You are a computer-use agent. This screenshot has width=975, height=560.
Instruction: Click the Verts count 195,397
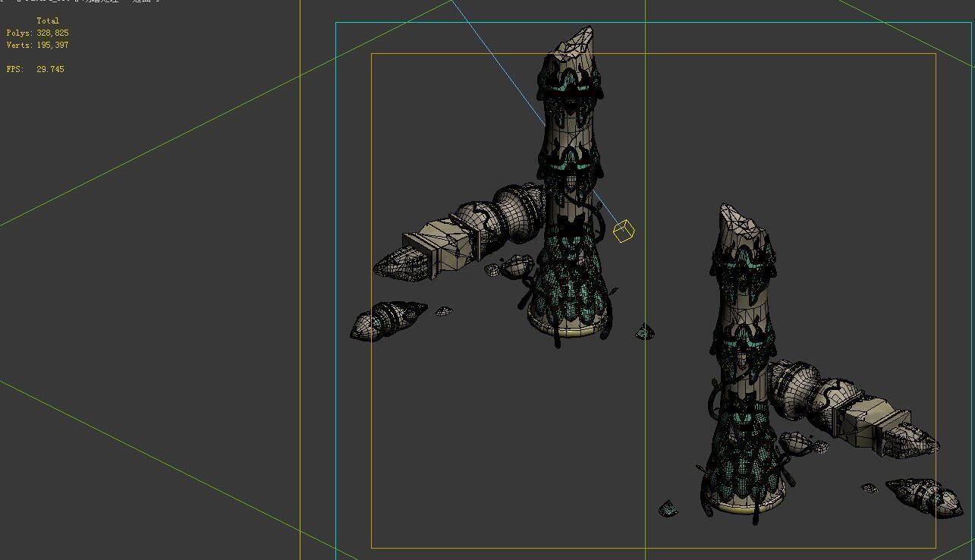pos(52,45)
